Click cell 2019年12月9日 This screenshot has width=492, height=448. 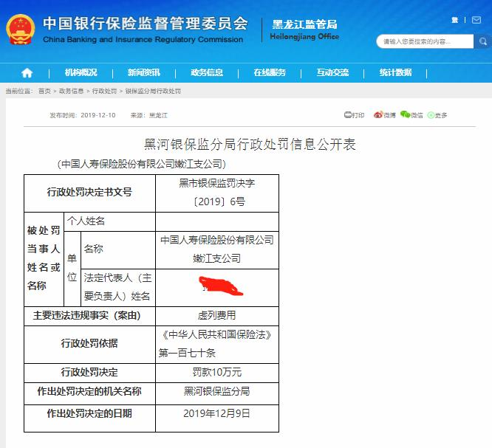click(217, 418)
